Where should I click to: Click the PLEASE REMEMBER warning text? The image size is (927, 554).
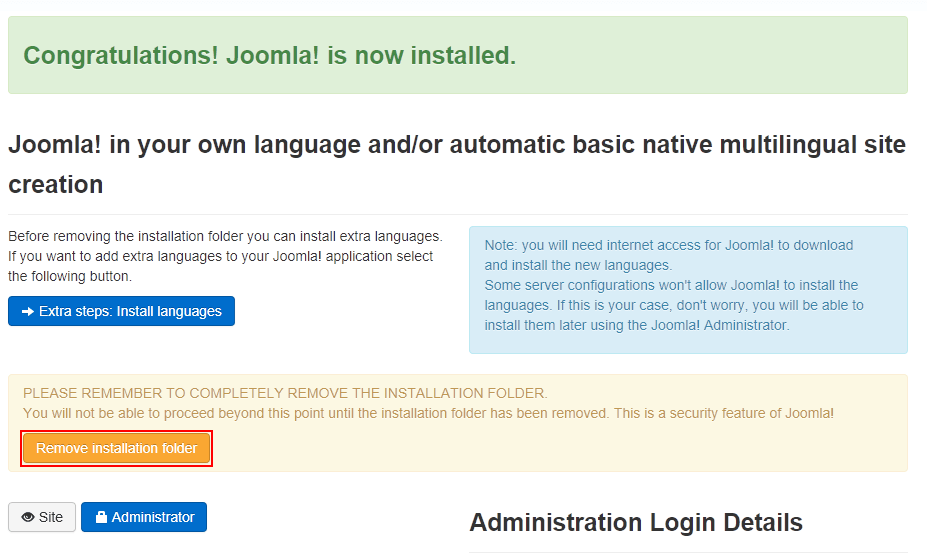pos(285,393)
